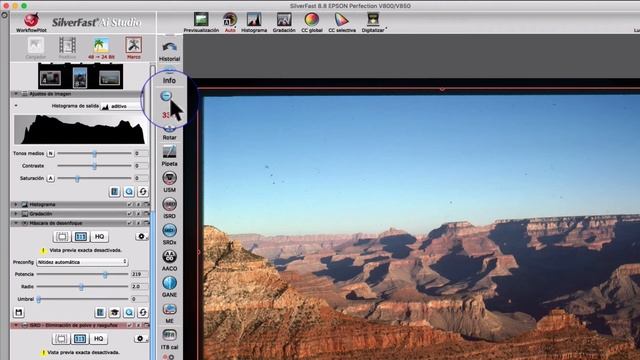Click magnifier preview in Ajustes de imagen

point(129,191)
